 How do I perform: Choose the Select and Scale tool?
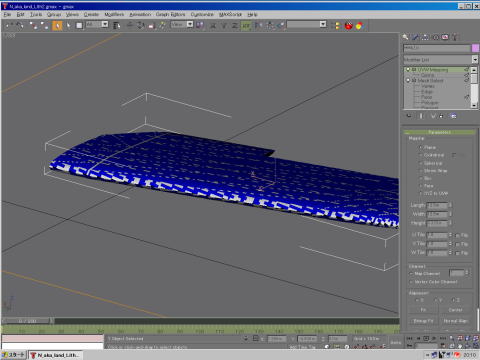point(152,25)
